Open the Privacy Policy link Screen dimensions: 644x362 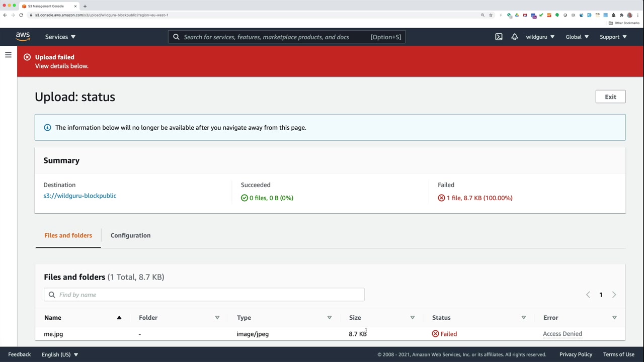(576, 354)
